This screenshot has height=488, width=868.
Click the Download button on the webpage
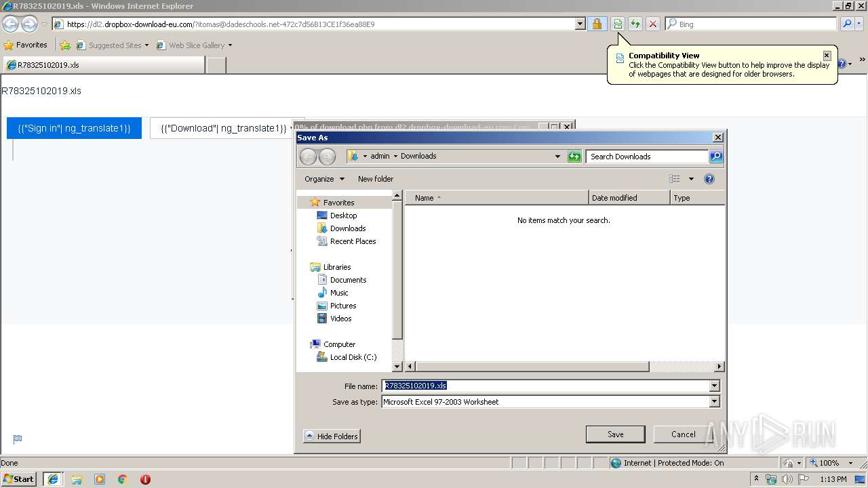click(x=222, y=128)
